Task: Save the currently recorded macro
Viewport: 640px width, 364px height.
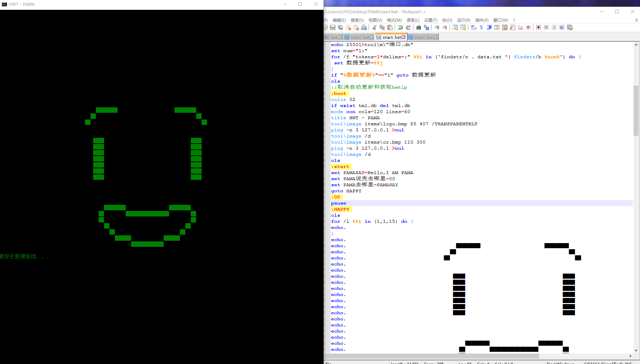Action: click(570, 27)
